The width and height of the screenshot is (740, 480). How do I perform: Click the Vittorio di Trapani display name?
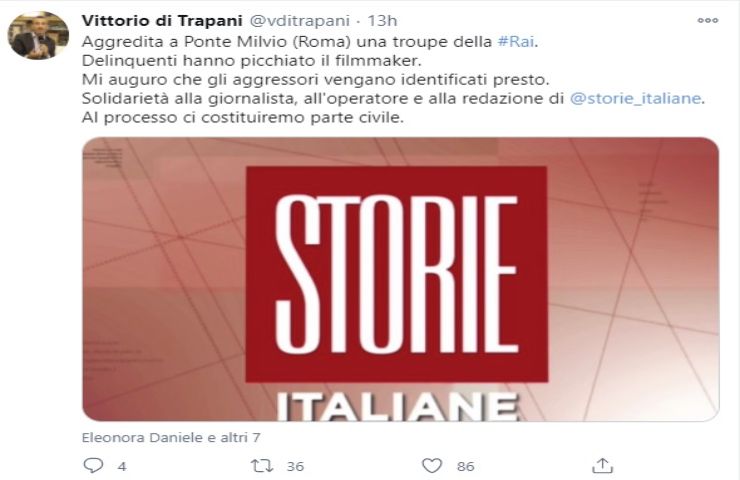point(162,21)
